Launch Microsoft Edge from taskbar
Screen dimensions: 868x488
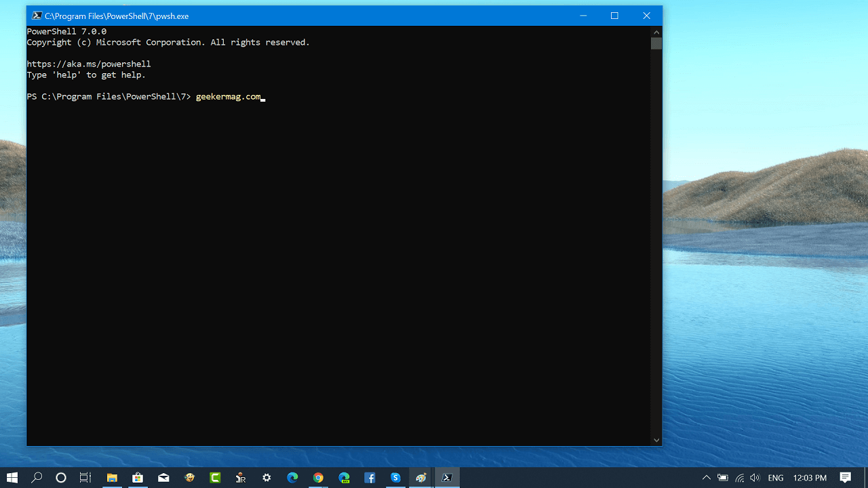pos(292,478)
